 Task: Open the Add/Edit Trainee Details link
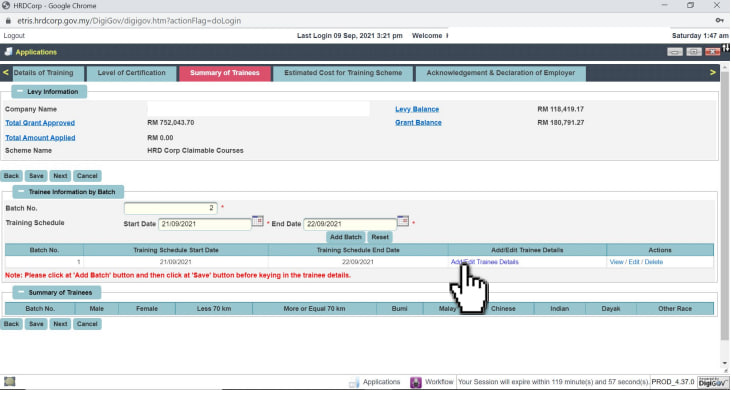click(485, 262)
